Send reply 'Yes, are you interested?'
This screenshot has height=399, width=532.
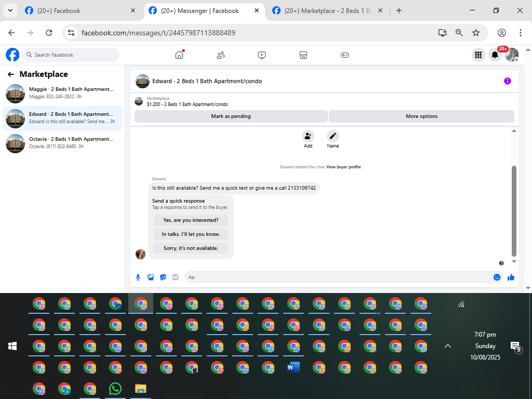191,220
